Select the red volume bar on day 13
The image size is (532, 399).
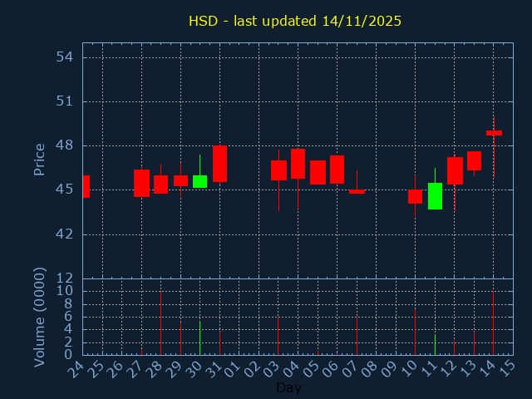coord(474,343)
